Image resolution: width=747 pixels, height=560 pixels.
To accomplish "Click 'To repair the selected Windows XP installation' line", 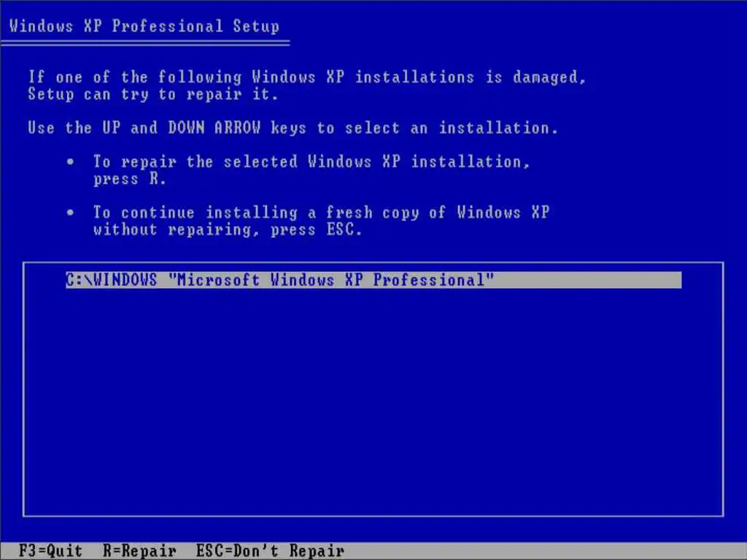I will (311, 161).
